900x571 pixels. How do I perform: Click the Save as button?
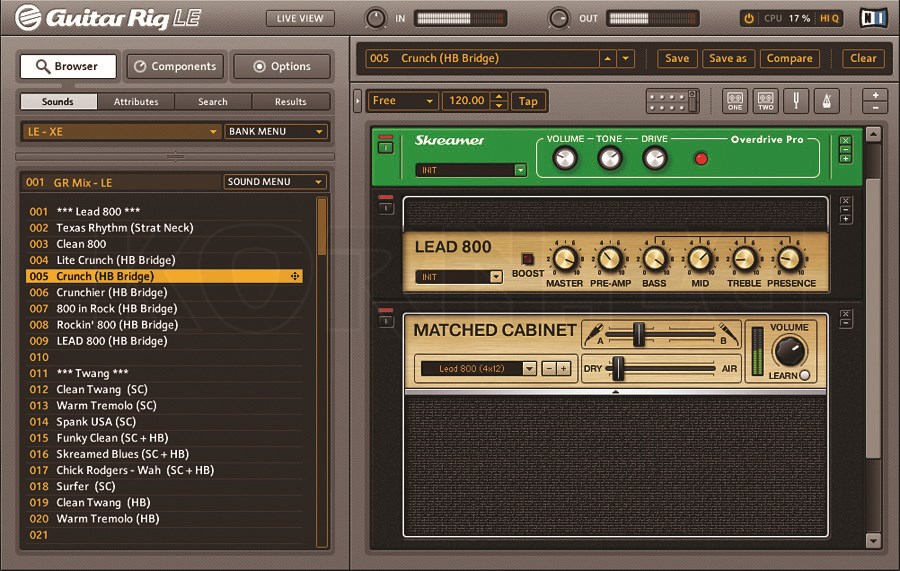[x=728, y=58]
